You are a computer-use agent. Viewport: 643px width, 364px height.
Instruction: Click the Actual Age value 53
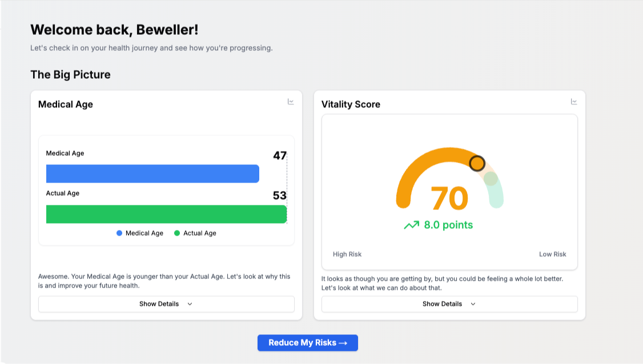279,196
